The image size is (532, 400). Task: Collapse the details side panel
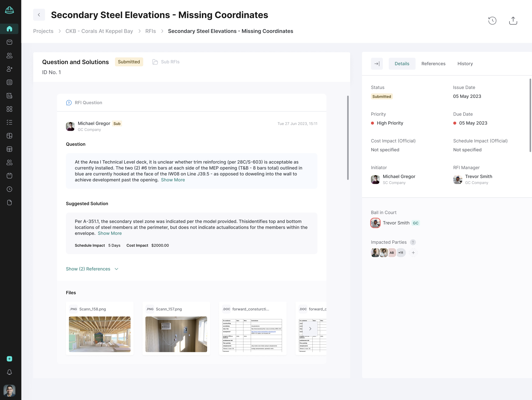pos(377,64)
